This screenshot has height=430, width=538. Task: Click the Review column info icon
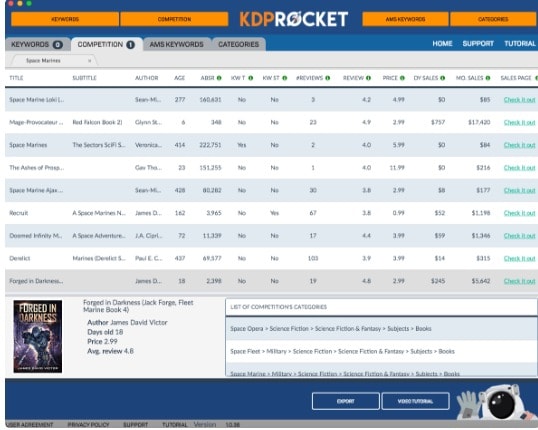(368, 78)
